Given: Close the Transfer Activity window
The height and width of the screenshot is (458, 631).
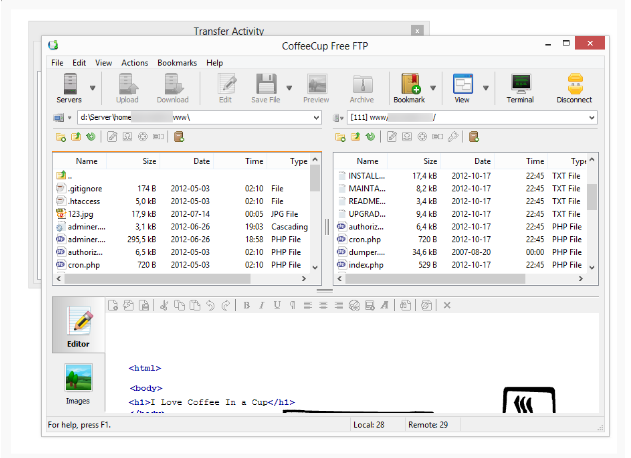Looking at the screenshot, I should [417, 31].
